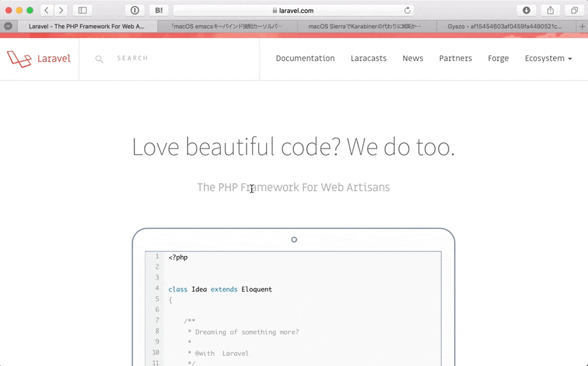
Task: Click the 'class Idea extends Eloquent' code line
Action: [220, 289]
